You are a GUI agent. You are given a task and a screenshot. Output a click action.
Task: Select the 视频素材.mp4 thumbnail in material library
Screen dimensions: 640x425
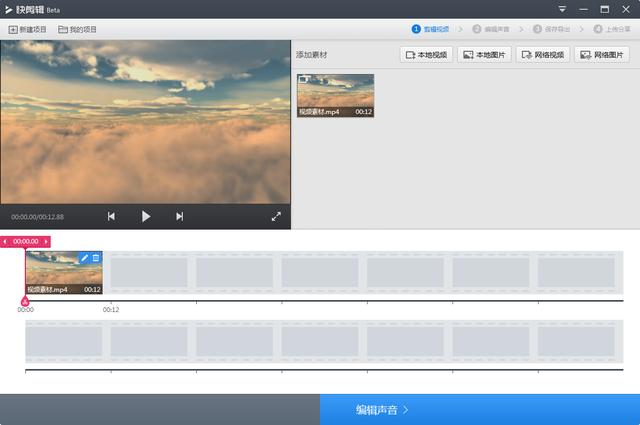tap(335, 94)
